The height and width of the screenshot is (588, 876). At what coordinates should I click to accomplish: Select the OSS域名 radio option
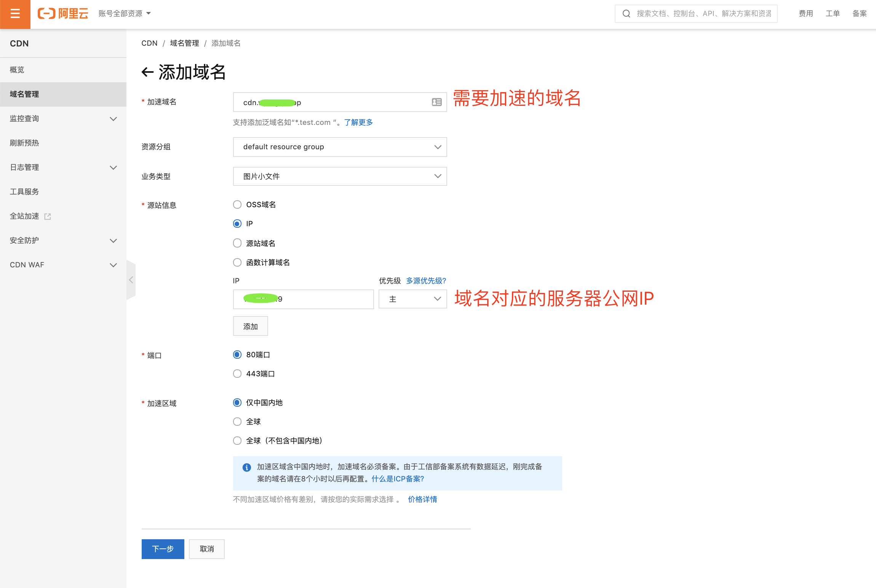pos(237,205)
